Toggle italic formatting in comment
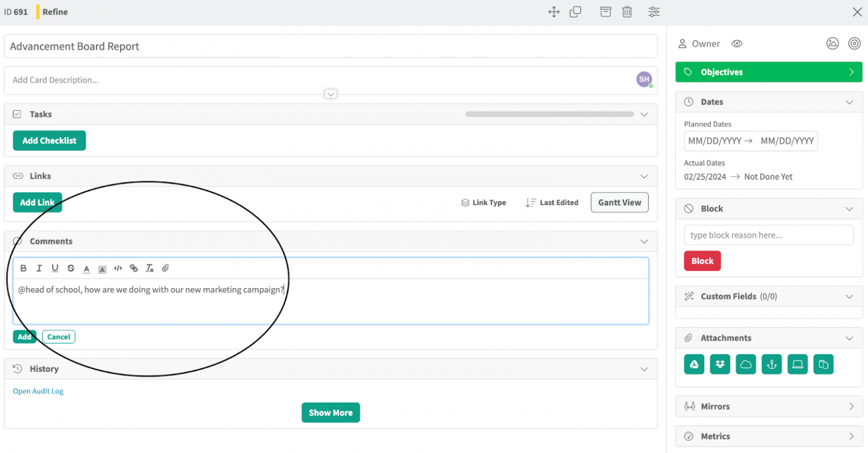The image size is (868, 453). (39, 268)
